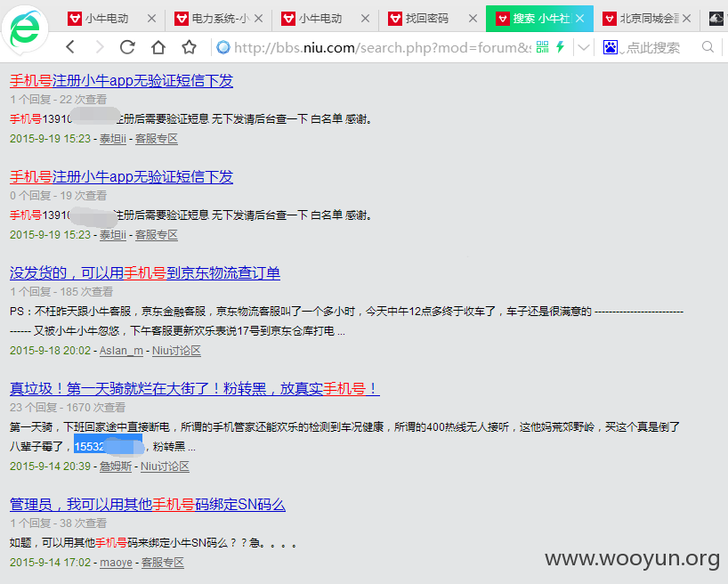
Task: Click the 2015-9-14 20:39 timestamp
Action: click(50, 466)
